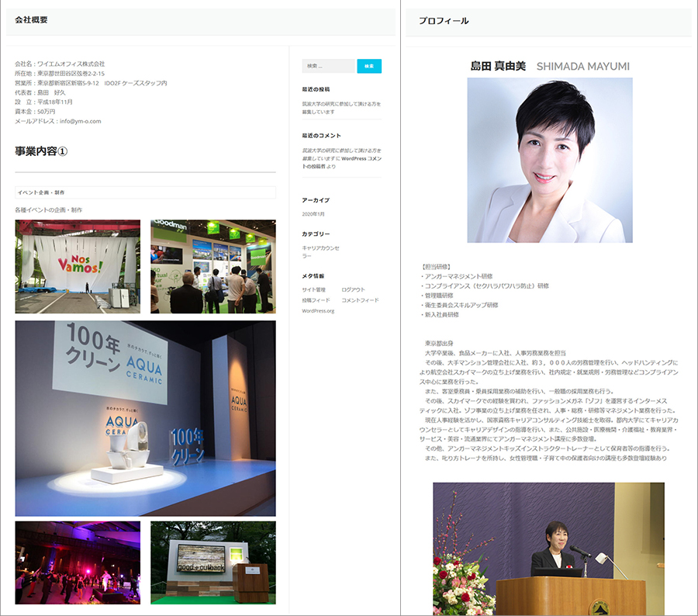Open the good outback podium photo

coord(213,562)
